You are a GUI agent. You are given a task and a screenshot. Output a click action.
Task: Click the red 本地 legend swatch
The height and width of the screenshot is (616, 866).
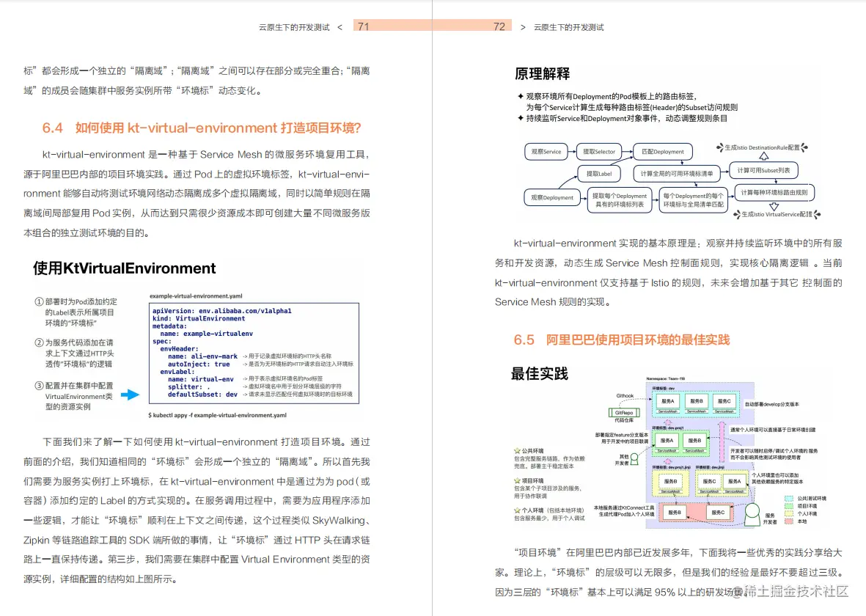789,521
